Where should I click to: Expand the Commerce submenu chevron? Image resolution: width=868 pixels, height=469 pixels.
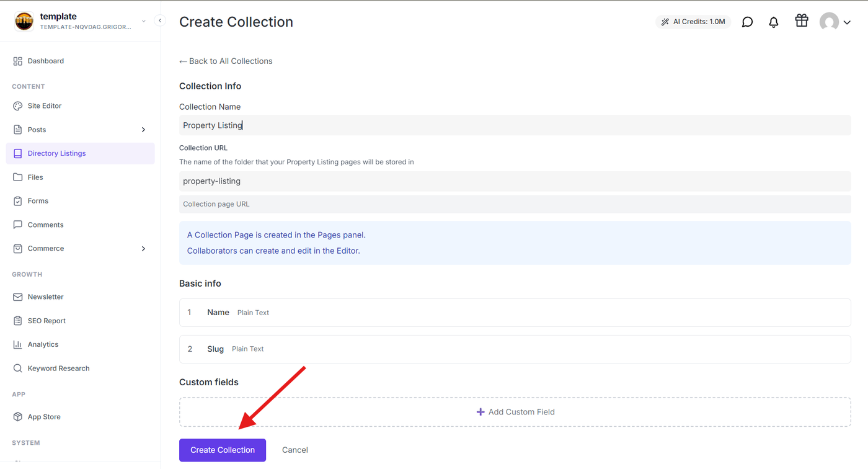[143, 249]
